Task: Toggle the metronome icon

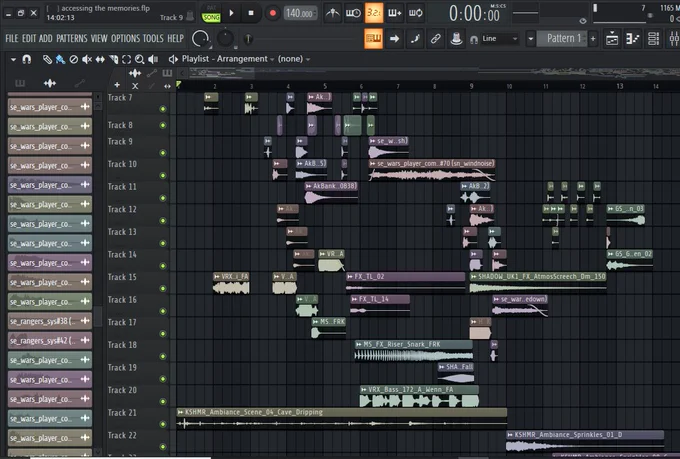Action: 332,13
